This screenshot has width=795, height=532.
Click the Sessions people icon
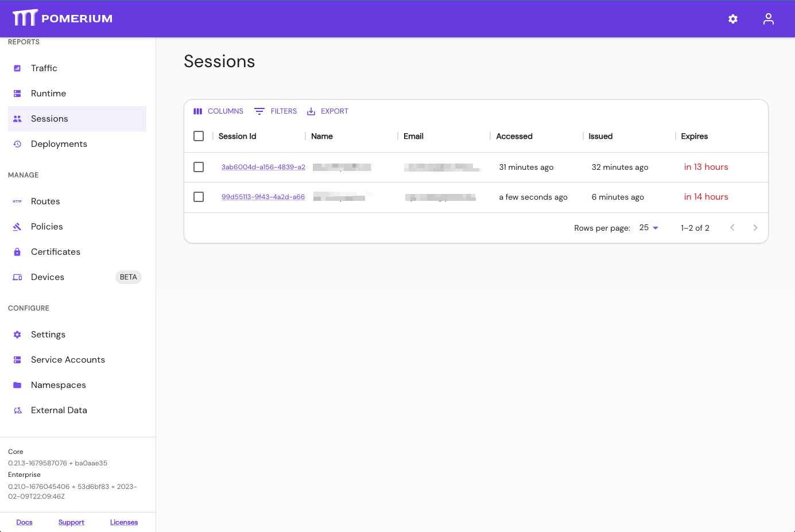[17, 119]
